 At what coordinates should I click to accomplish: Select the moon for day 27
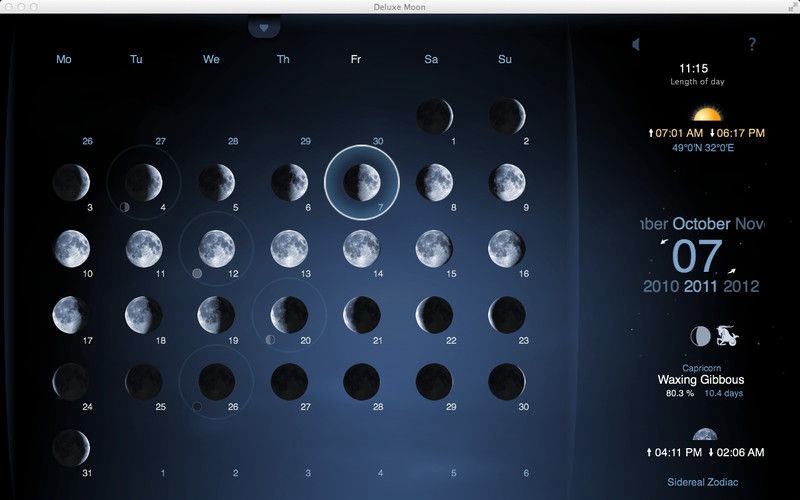point(289,382)
